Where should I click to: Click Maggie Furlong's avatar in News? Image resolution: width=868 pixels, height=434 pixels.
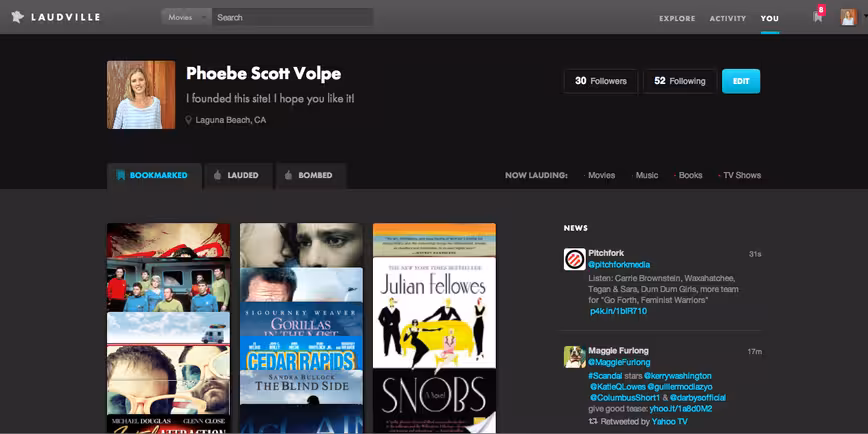point(575,356)
